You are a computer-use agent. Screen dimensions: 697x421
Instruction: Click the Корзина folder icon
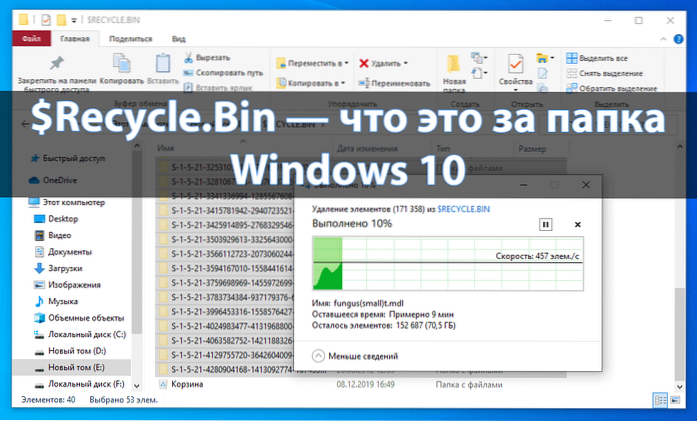pyautogui.click(x=163, y=384)
